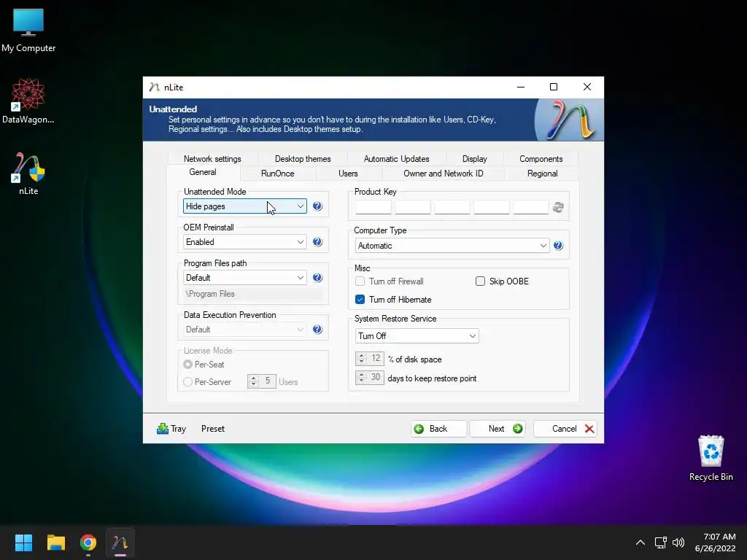747x560 pixels.
Task: Click the Program Files path text field
Action: (x=252, y=295)
